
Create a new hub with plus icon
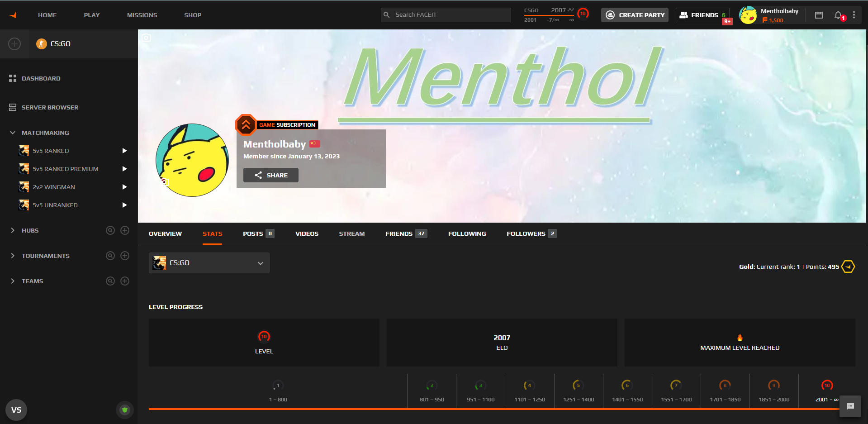point(125,230)
